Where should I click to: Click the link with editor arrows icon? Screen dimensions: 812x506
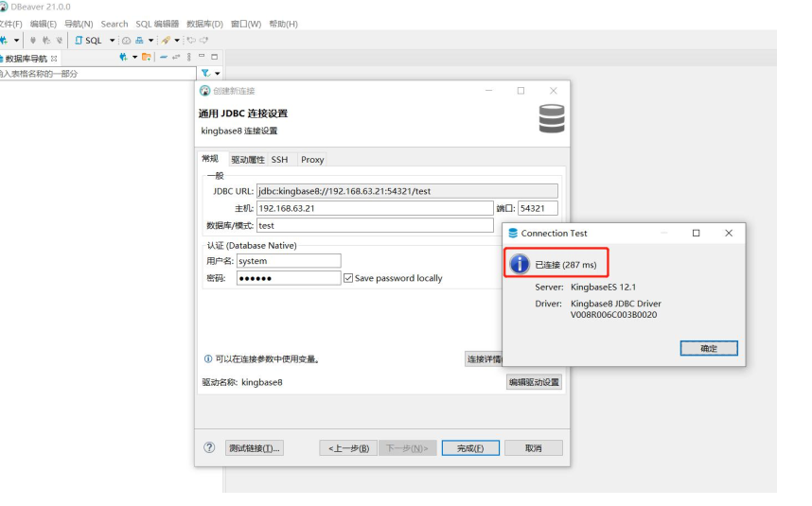click(176, 57)
